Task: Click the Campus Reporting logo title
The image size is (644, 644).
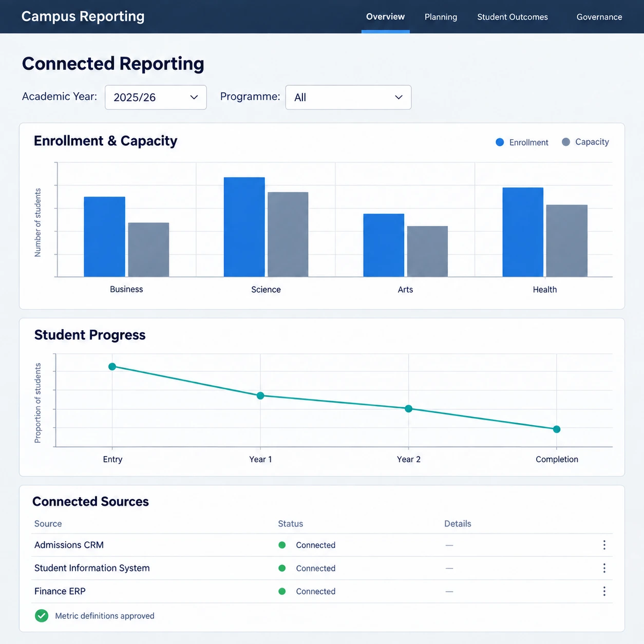Action: pyautogui.click(x=83, y=16)
